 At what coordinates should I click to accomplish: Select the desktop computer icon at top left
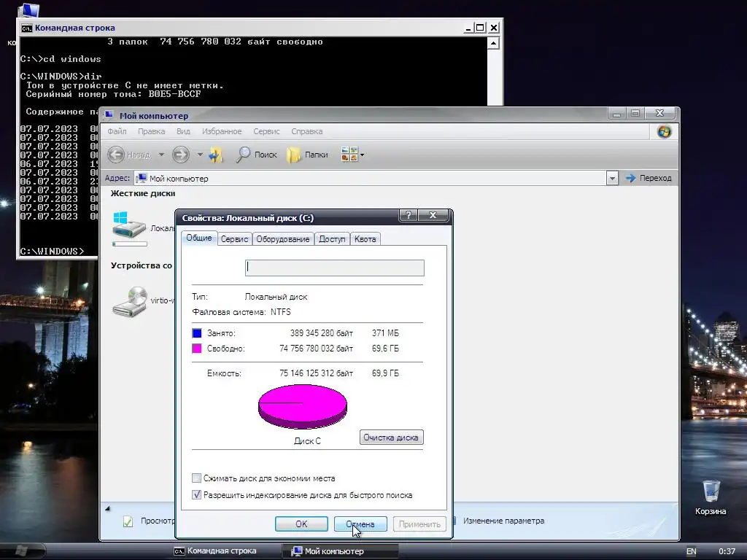pos(29,10)
